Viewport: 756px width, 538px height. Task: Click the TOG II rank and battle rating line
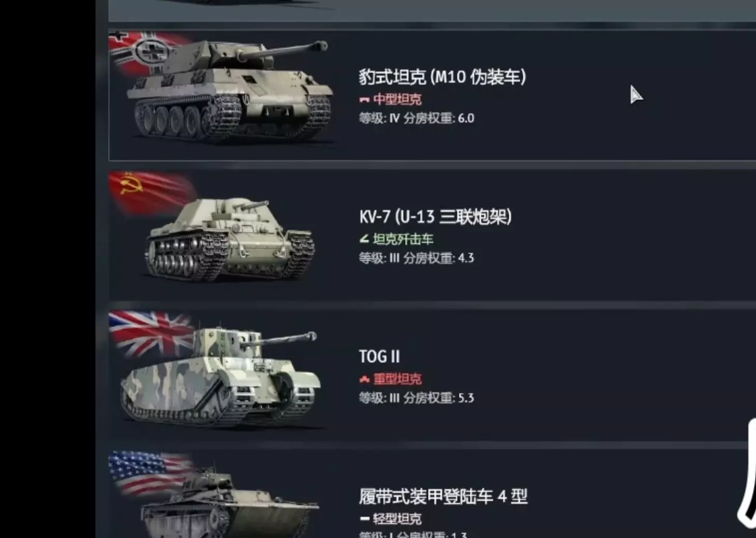coord(417,398)
